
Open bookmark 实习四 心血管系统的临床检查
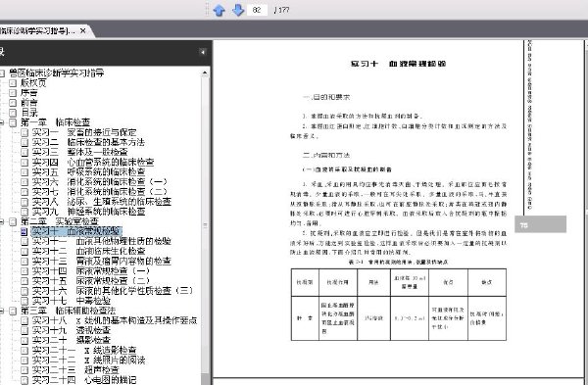pos(93,162)
